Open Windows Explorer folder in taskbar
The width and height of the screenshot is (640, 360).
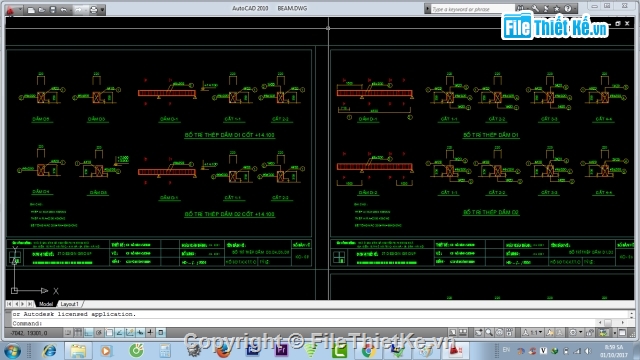[x=78, y=351]
